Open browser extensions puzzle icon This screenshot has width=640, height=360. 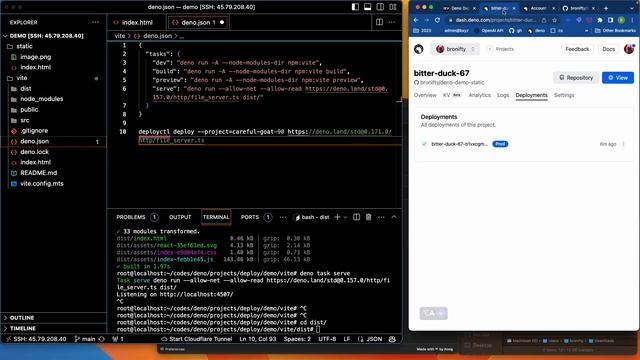pos(600,20)
